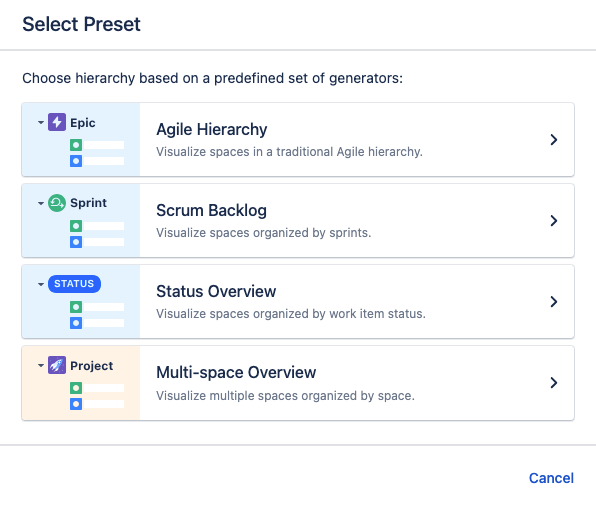
Task: Collapse the Epic tree arrow
Action: coord(41,122)
